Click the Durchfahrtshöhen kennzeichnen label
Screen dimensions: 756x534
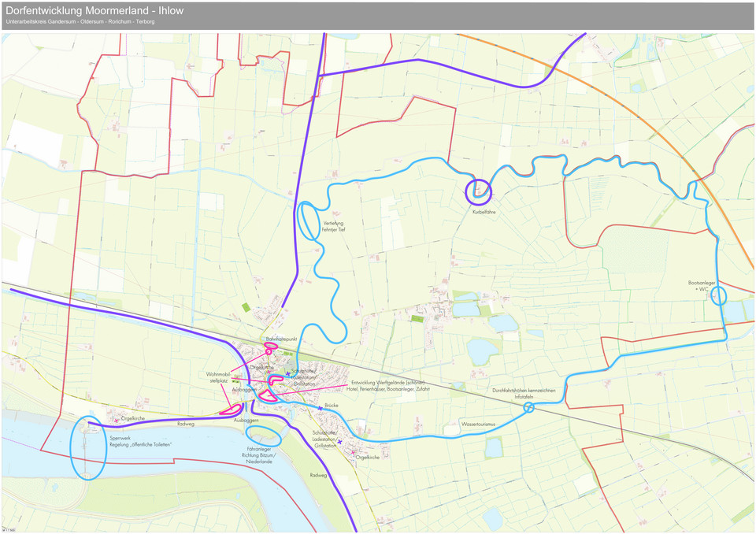pyautogui.click(x=524, y=391)
